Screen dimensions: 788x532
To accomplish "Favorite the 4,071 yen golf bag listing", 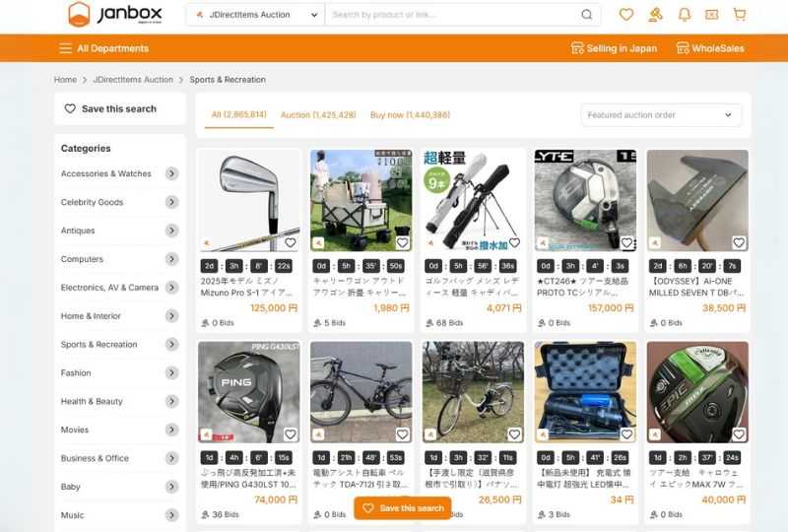I will click(514, 243).
